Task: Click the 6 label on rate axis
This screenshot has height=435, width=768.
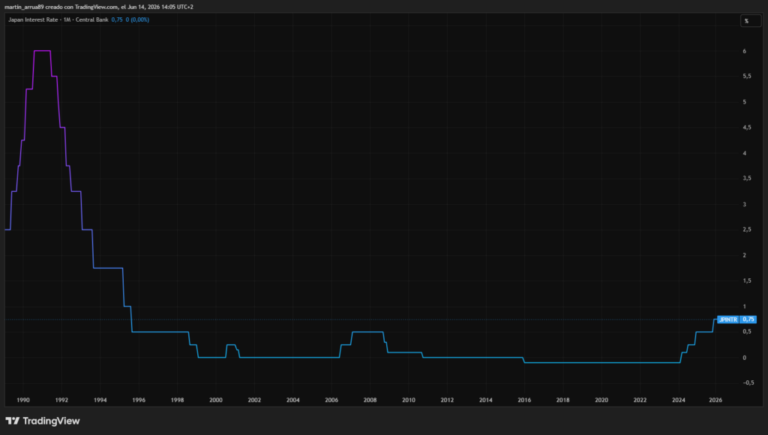Action: coord(744,51)
